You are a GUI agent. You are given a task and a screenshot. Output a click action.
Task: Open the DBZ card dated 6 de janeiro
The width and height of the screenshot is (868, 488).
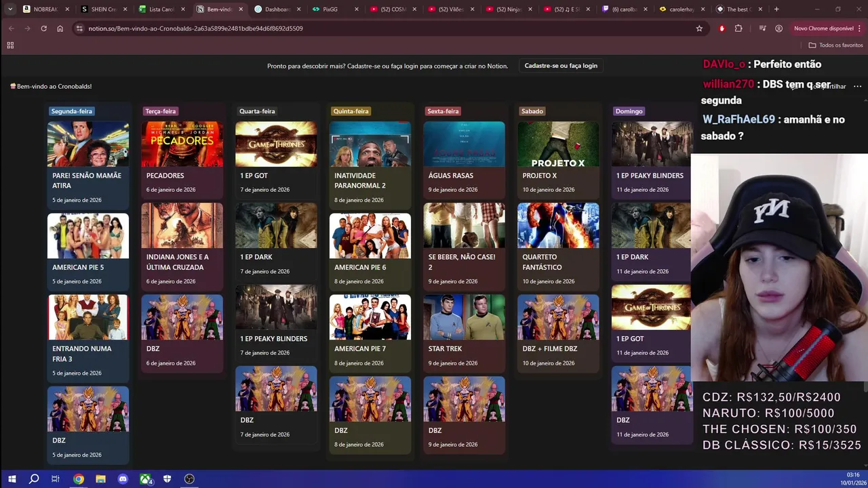182,333
